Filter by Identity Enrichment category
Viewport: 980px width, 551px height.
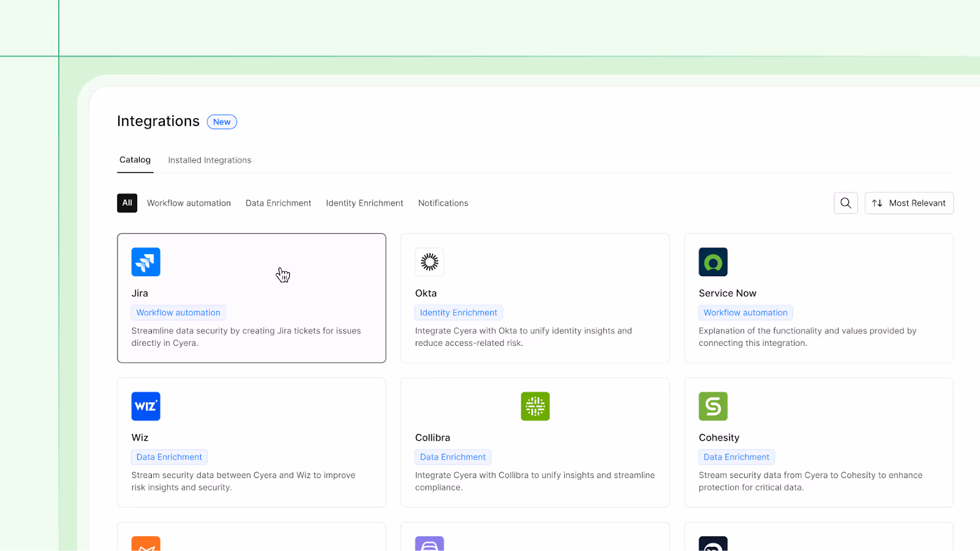click(x=364, y=203)
